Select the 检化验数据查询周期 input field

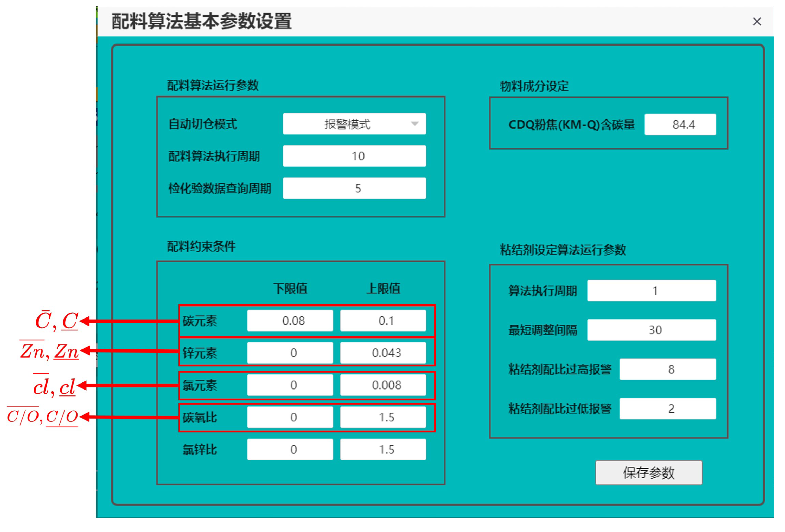(x=354, y=188)
